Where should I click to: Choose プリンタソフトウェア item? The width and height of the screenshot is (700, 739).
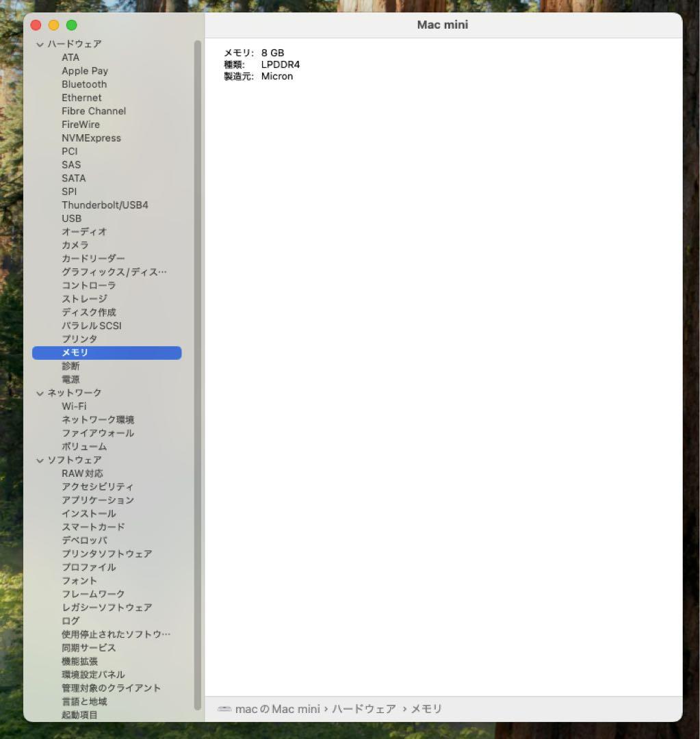107,554
